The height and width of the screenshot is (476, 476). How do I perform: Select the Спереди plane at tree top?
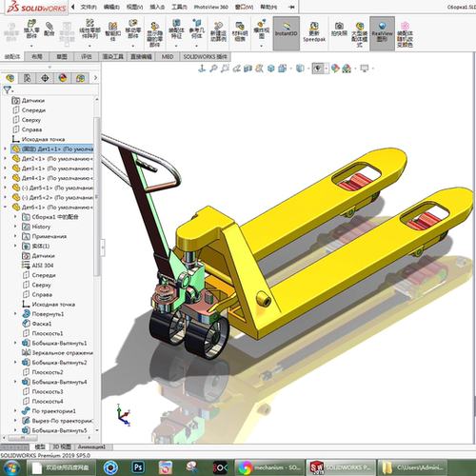[33, 109]
